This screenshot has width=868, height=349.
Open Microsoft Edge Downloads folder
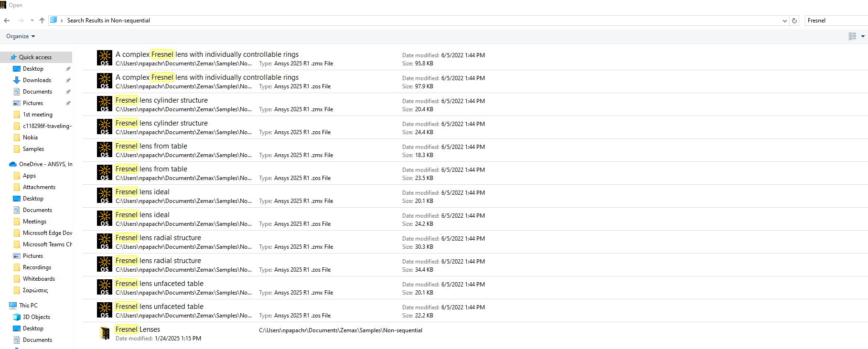coord(47,233)
